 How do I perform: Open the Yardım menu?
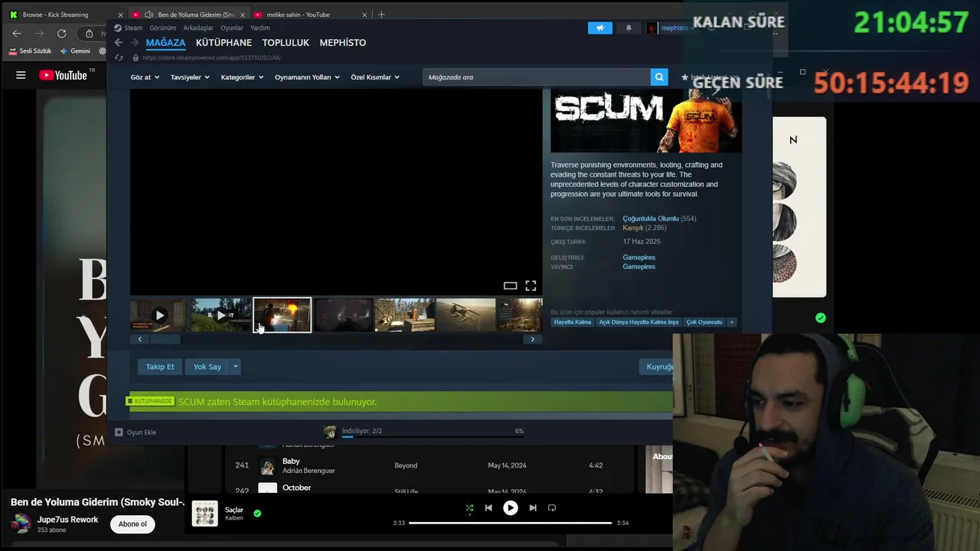pyautogui.click(x=260, y=28)
